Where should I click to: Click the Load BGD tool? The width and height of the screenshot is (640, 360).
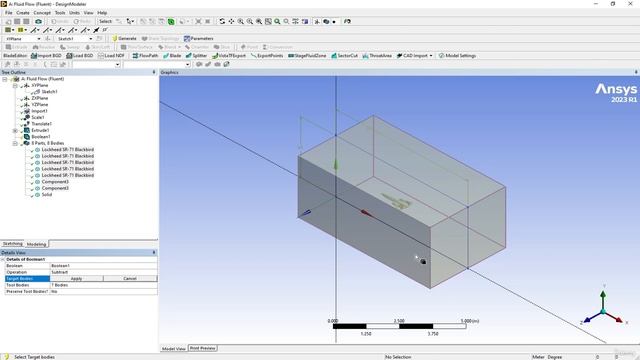coord(80,56)
